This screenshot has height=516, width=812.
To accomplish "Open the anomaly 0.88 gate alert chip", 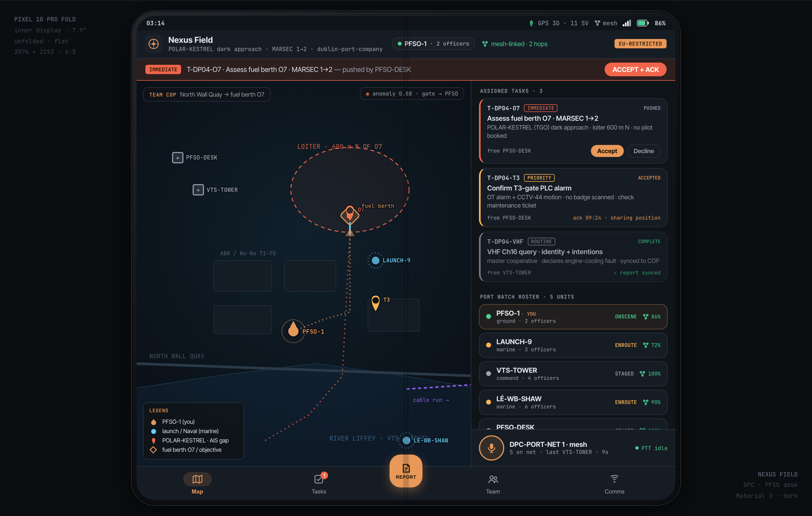I will pos(412,94).
